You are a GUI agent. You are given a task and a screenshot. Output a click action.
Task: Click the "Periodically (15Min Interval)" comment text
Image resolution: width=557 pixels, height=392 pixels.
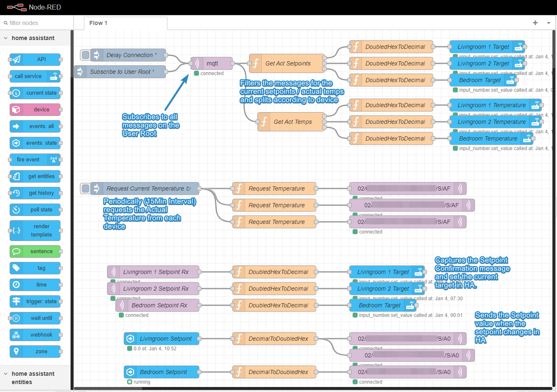coord(150,214)
